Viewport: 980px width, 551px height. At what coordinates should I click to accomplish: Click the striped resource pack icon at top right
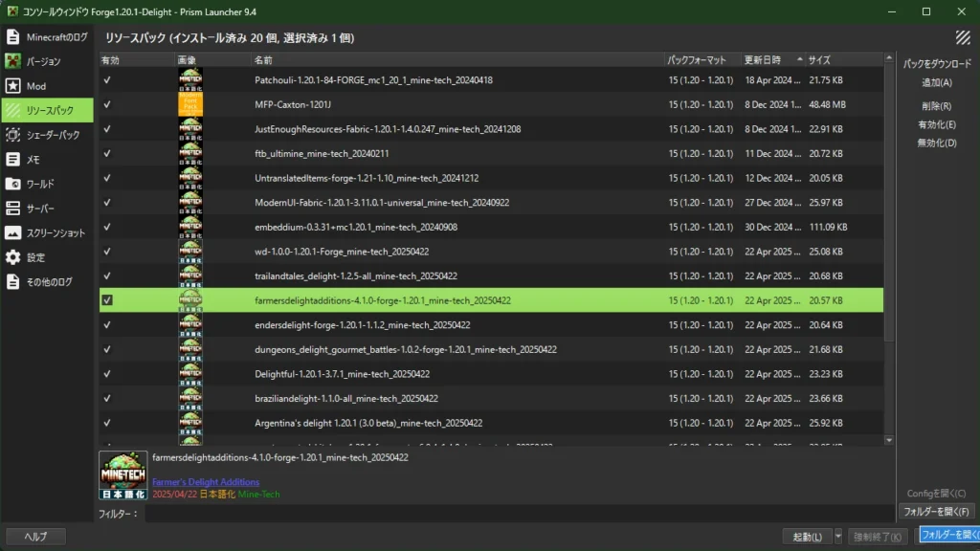point(963,38)
